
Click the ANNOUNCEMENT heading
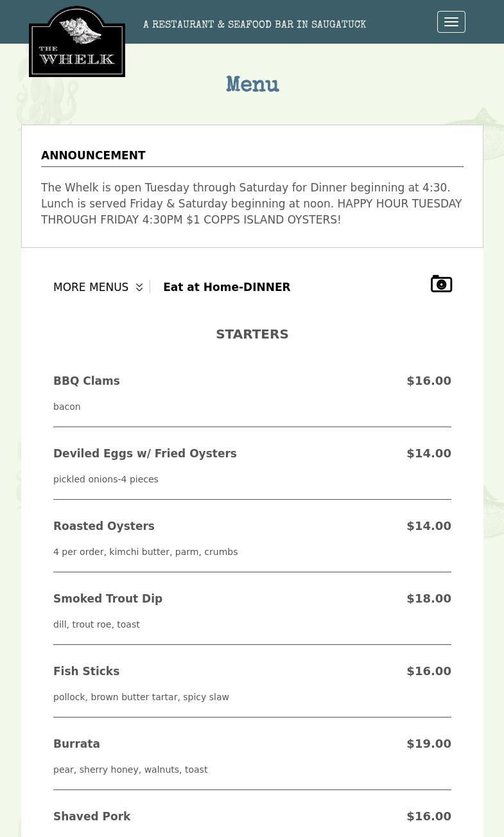(x=94, y=155)
